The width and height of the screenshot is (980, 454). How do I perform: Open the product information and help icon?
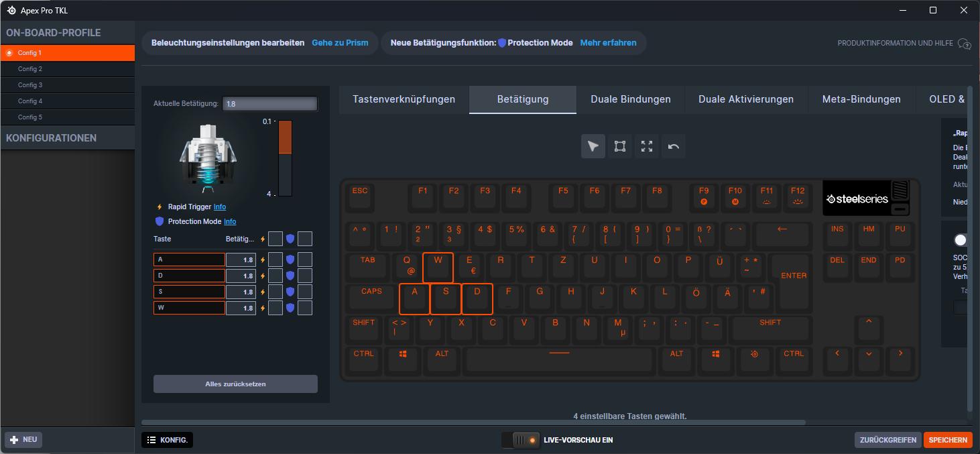pyautogui.click(x=965, y=44)
